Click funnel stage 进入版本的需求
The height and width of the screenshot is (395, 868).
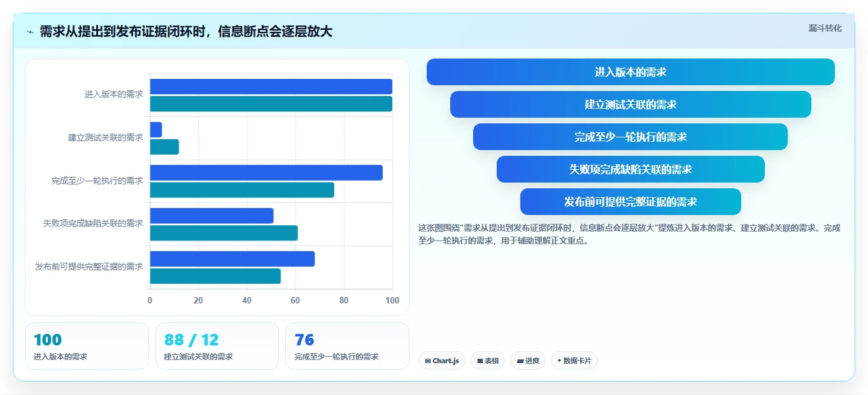click(x=630, y=72)
